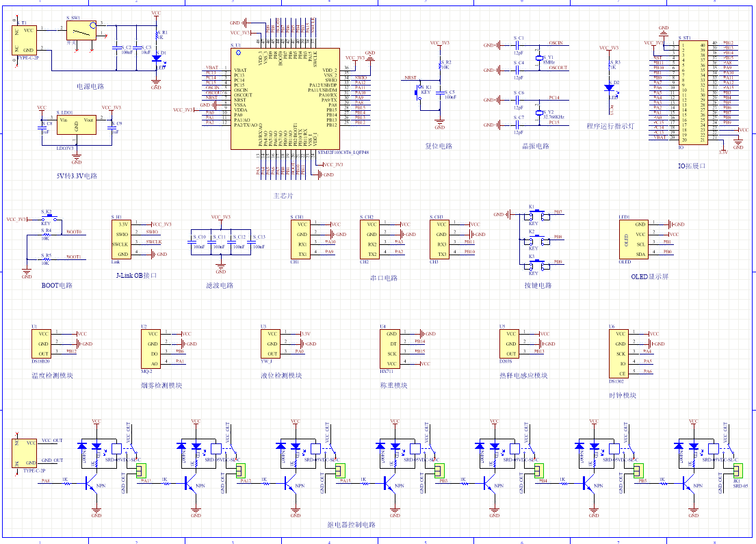Viewport: 756px width, 544px height.
Task: Select the S_CH3 serial port header
Action: [x=440, y=239]
